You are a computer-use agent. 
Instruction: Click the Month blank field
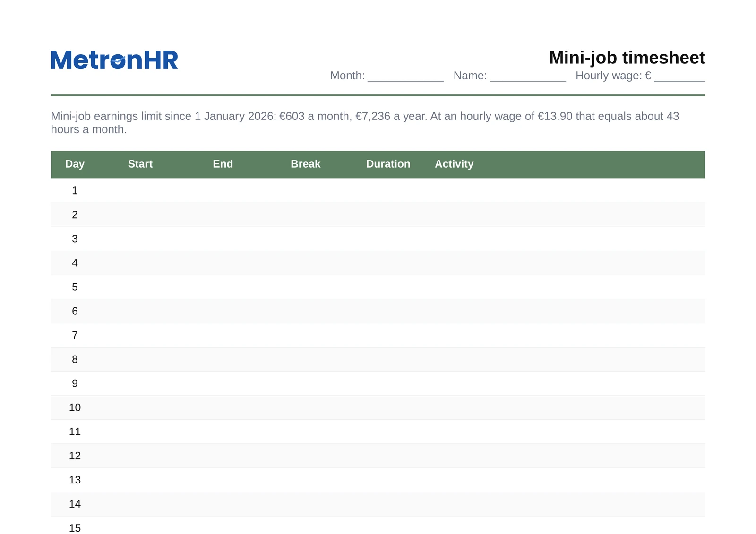[x=406, y=76]
